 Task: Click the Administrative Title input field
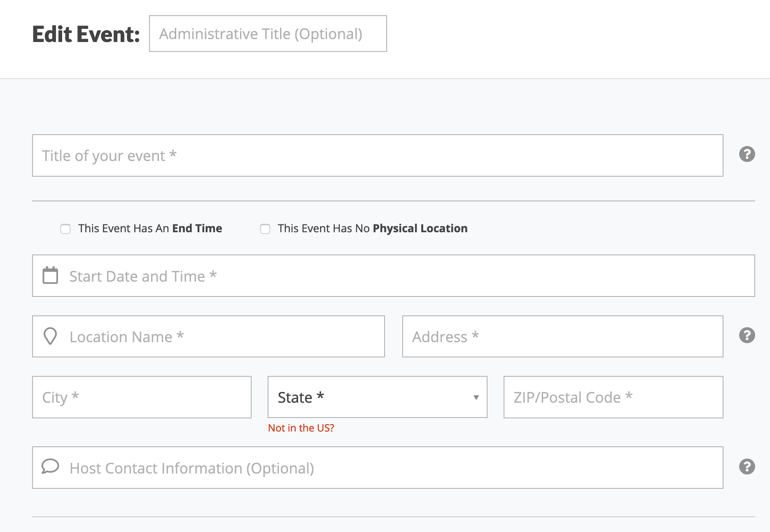click(268, 34)
